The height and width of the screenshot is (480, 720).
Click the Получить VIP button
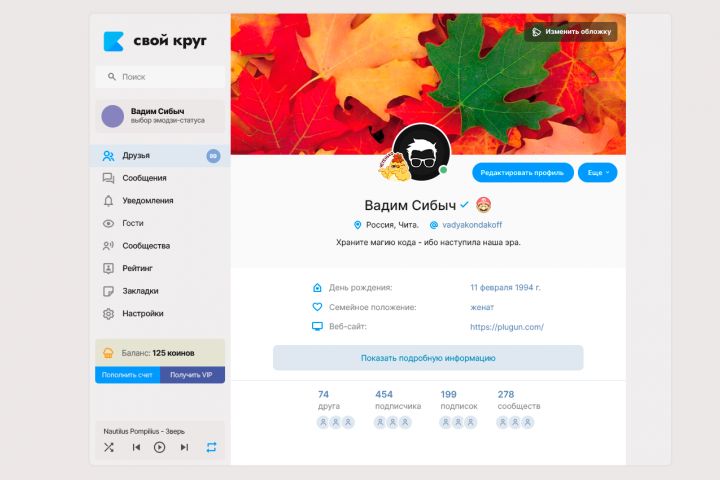192,375
